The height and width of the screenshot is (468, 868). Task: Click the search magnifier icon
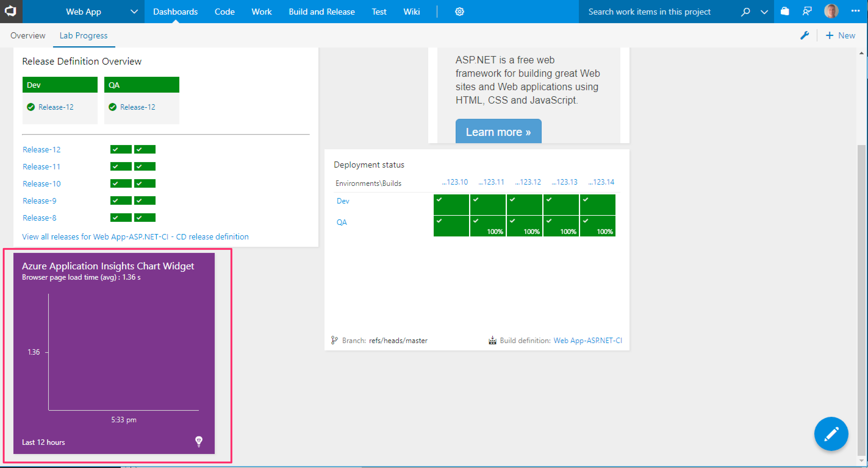(745, 12)
